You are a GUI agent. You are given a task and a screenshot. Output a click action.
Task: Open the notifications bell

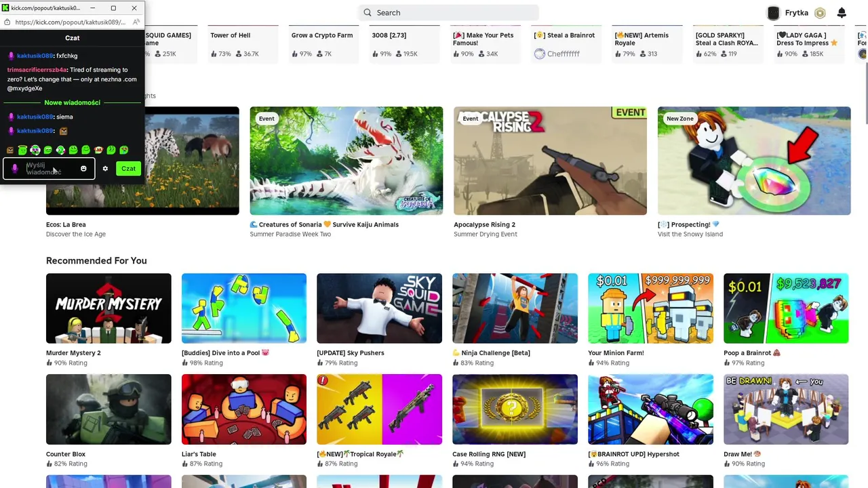click(842, 13)
